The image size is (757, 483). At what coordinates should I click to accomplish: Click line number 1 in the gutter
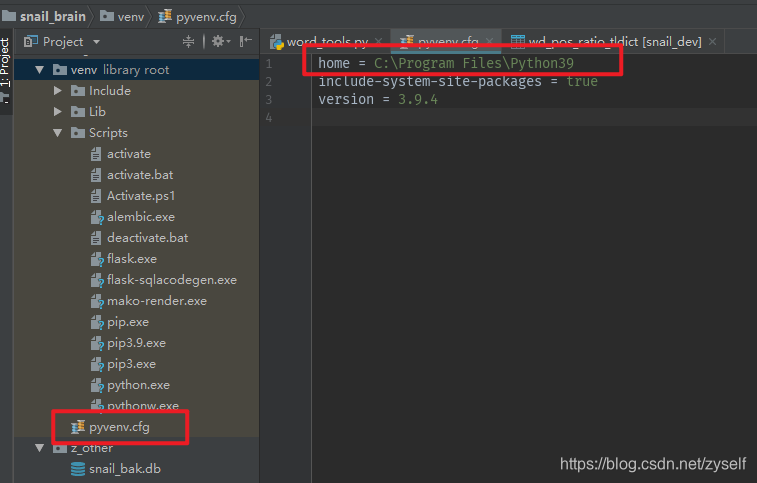(269, 64)
